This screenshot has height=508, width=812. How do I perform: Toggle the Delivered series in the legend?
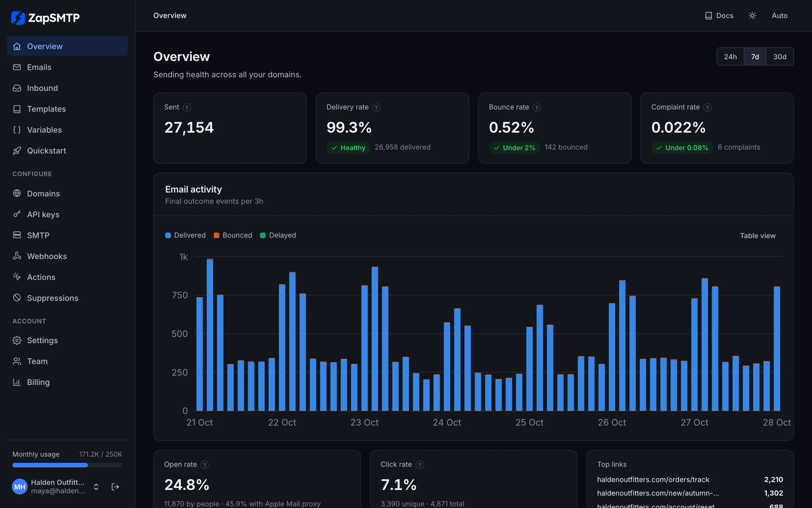(x=186, y=235)
